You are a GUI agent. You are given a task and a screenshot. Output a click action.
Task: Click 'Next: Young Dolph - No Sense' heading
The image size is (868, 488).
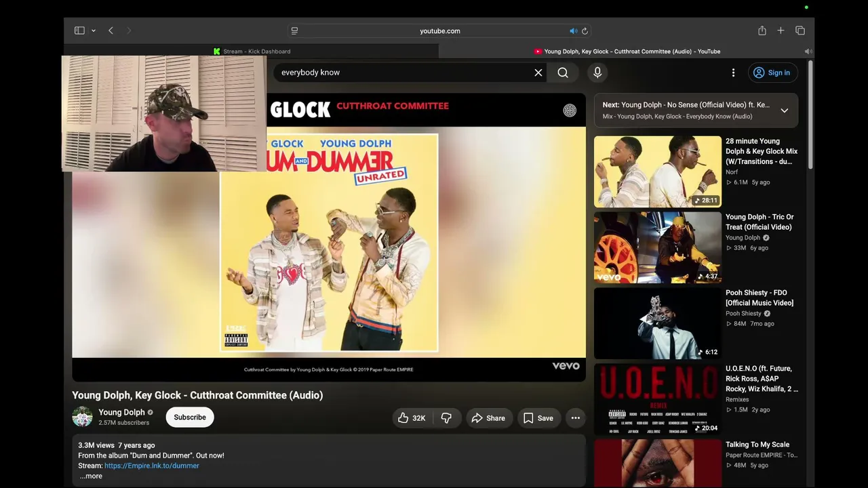[686, 105]
